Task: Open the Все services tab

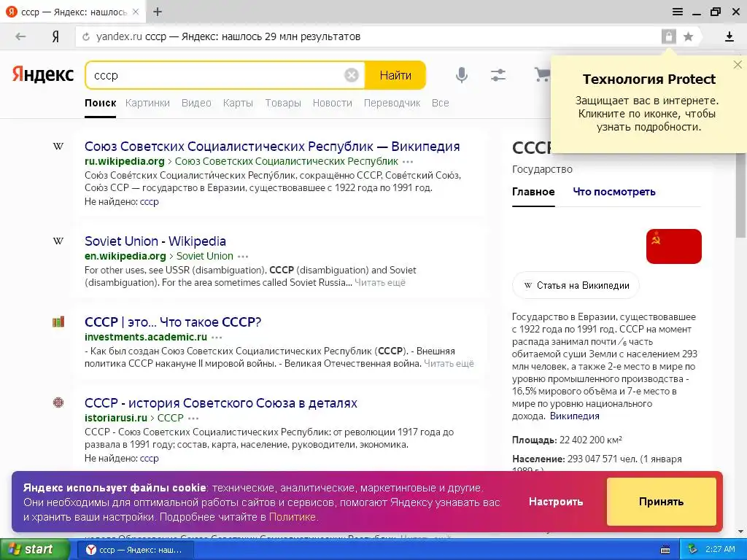Action: [440, 103]
